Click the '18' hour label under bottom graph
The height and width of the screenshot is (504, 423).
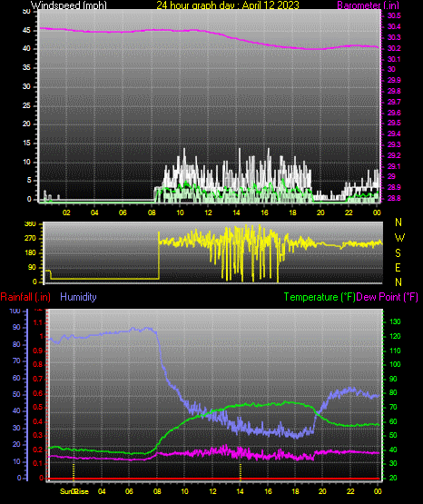pos(295,491)
